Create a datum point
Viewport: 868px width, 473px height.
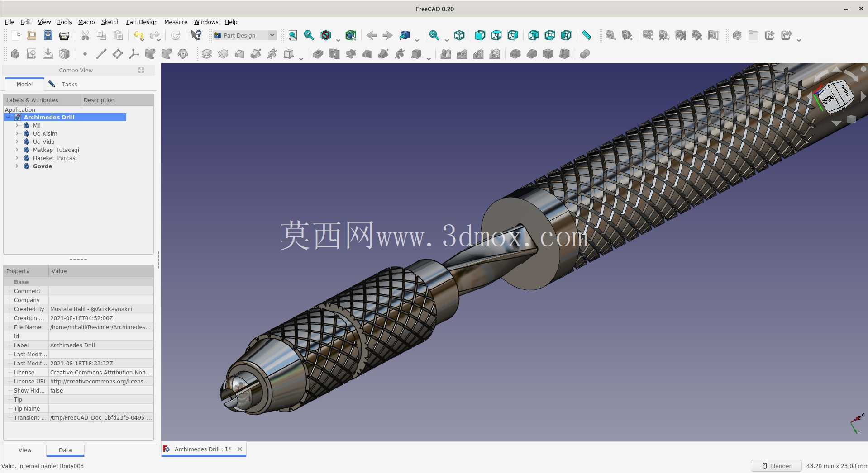[85, 54]
